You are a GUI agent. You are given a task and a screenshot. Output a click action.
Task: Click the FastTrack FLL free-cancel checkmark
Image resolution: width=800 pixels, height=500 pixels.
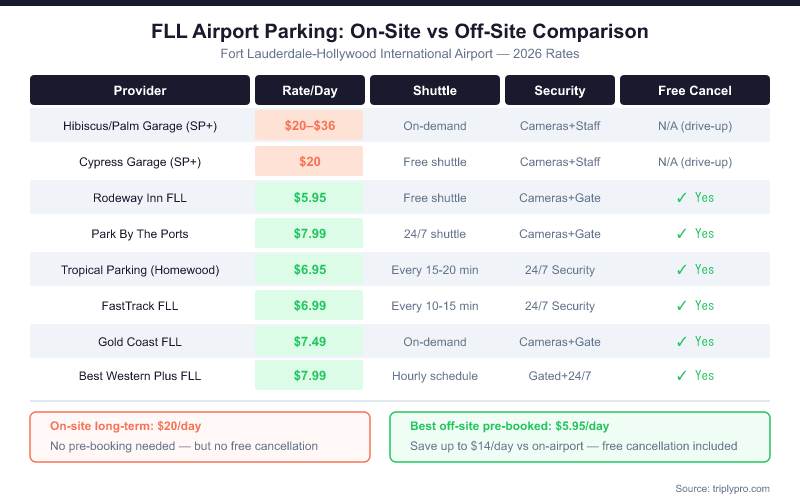[681, 306]
